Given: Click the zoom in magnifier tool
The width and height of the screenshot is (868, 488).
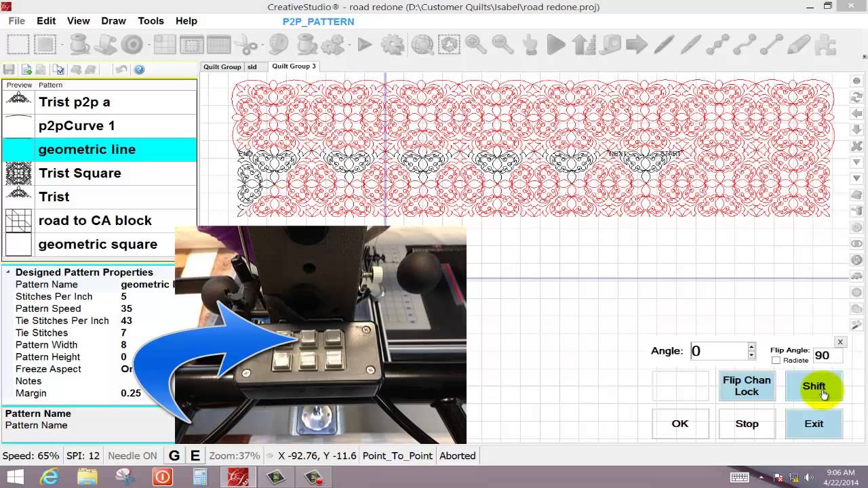Looking at the screenshot, I should (x=475, y=45).
